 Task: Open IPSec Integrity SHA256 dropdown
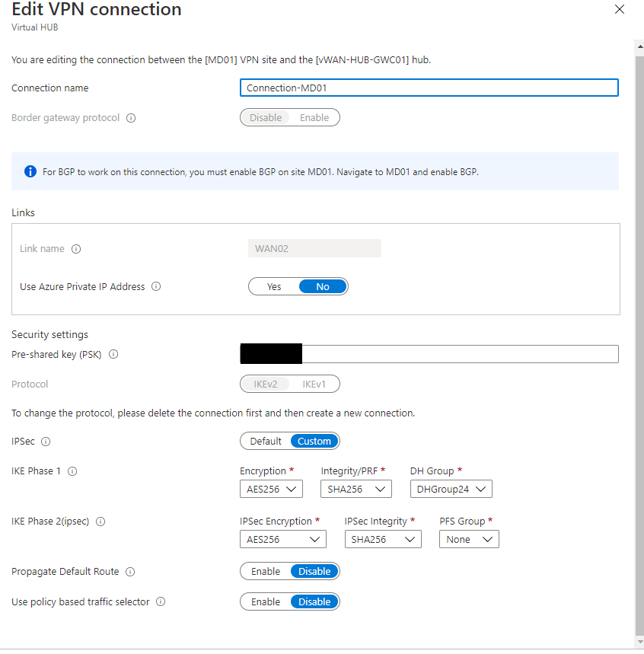coord(383,539)
